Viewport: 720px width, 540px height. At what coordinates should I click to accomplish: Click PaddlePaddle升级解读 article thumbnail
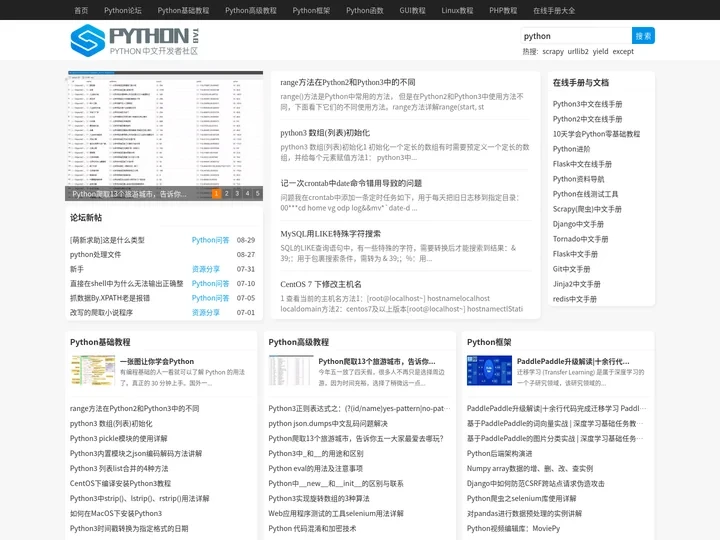click(x=489, y=370)
